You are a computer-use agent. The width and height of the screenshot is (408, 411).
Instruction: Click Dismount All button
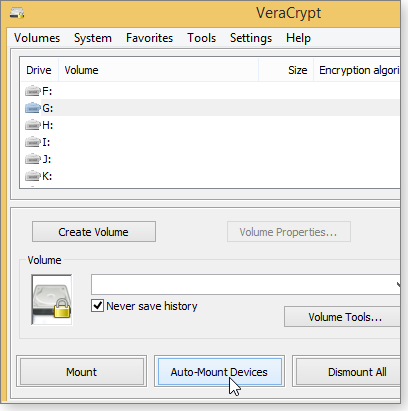click(348, 372)
